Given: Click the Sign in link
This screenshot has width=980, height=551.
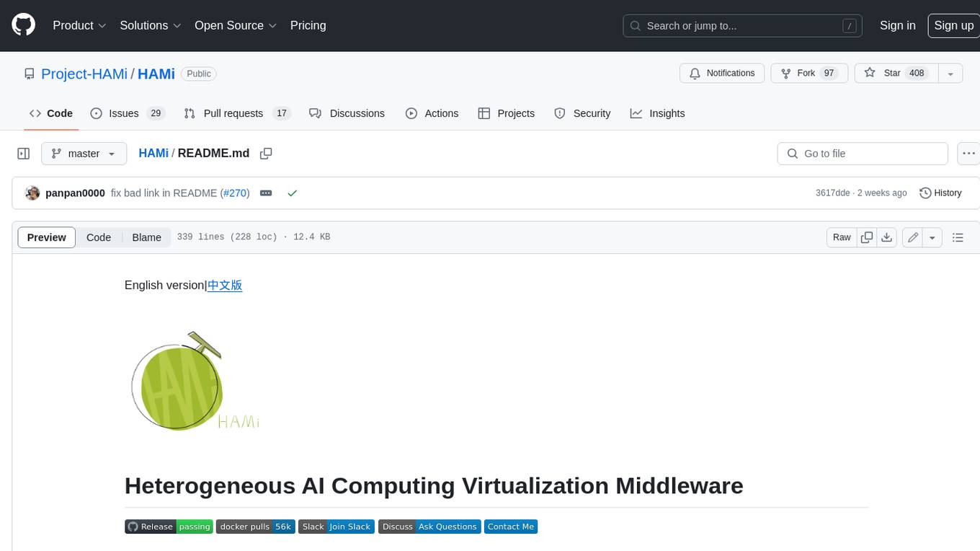Looking at the screenshot, I should [x=897, y=25].
